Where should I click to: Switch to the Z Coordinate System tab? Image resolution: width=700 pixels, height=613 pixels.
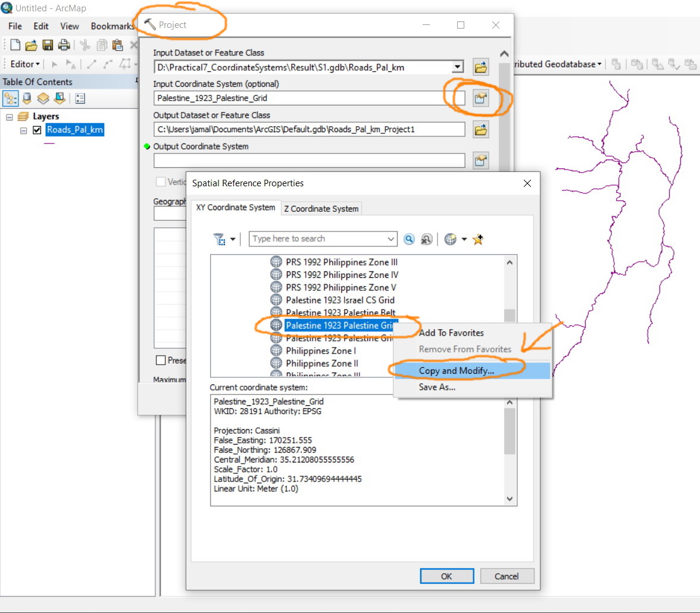point(321,209)
